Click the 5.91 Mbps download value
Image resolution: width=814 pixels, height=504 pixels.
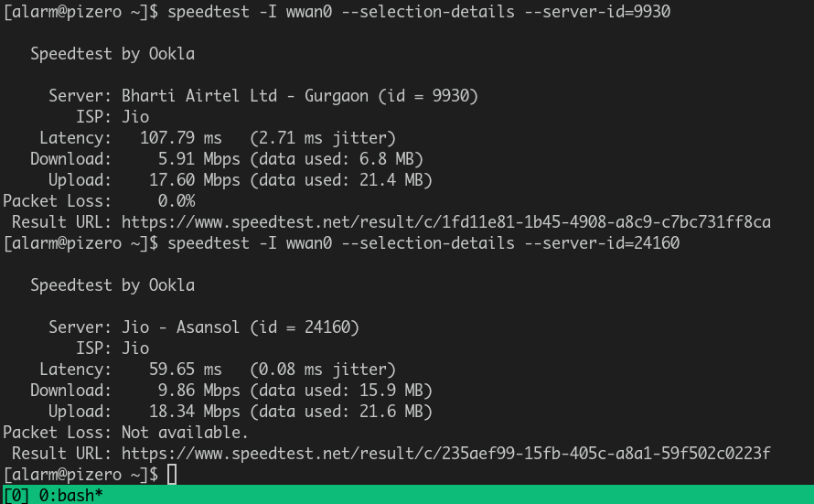[198, 159]
